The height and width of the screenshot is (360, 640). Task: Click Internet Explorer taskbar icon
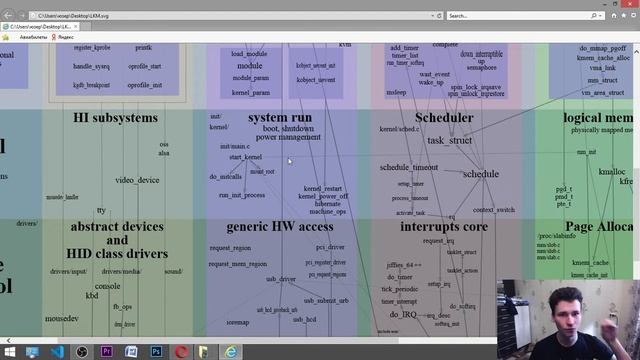231,351
